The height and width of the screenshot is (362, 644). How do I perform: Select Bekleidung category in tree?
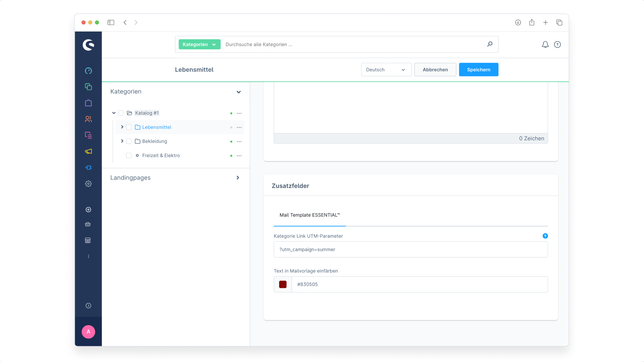[155, 141]
